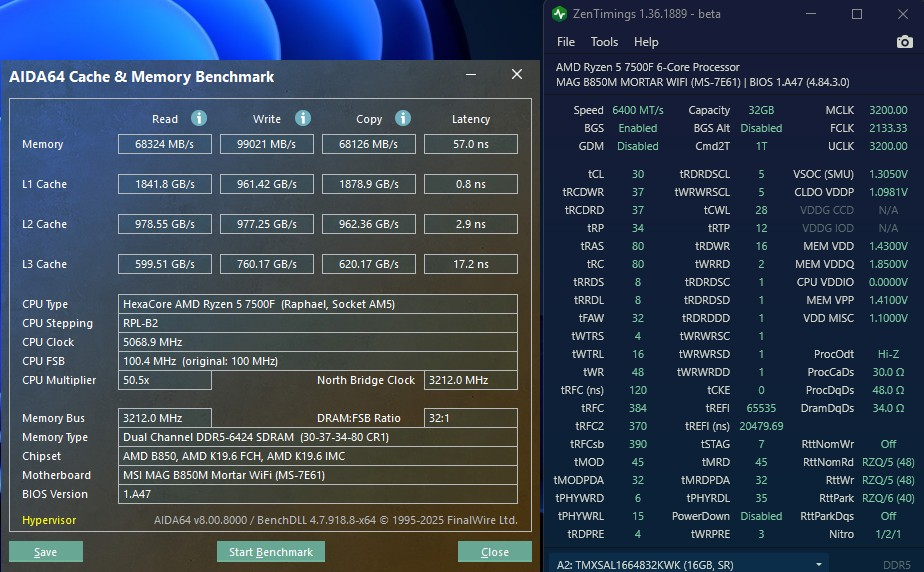Screen dimensions: 924x572
Task: Click the CPU Type field HexaCore AMD Ryzen
Action: [x=318, y=304]
